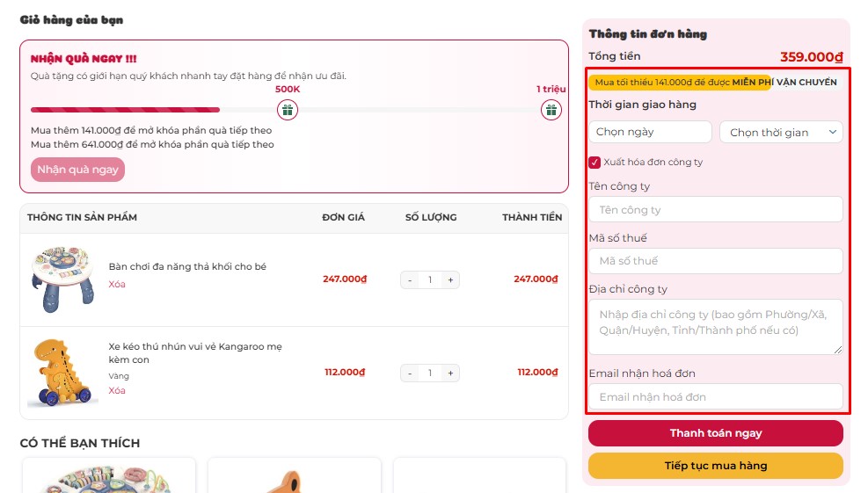Viewport: 868px width, 493px height.
Task: Uncheck Xuất hóa đơn công ty checkbox
Action: (x=595, y=163)
